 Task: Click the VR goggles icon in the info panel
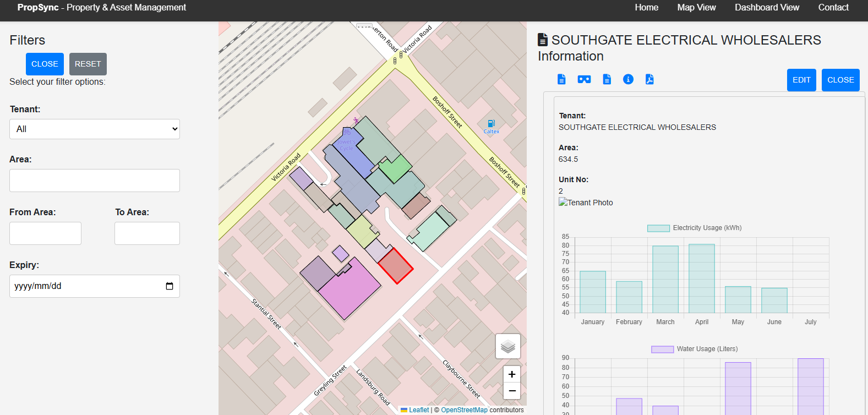(584, 79)
